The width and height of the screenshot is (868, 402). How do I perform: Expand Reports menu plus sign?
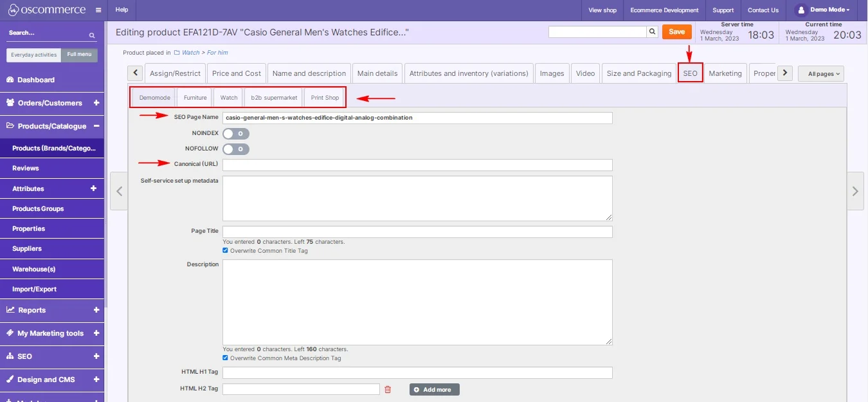[x=96, y=310]
